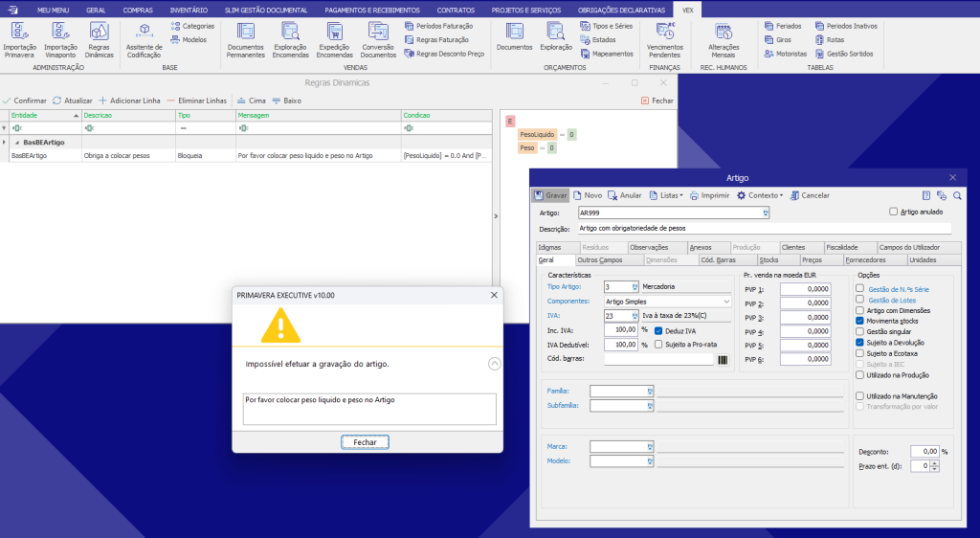Open Estados in Orçamentos group
This screenshot has width=980, height=538.
click(x=598, y=39)
